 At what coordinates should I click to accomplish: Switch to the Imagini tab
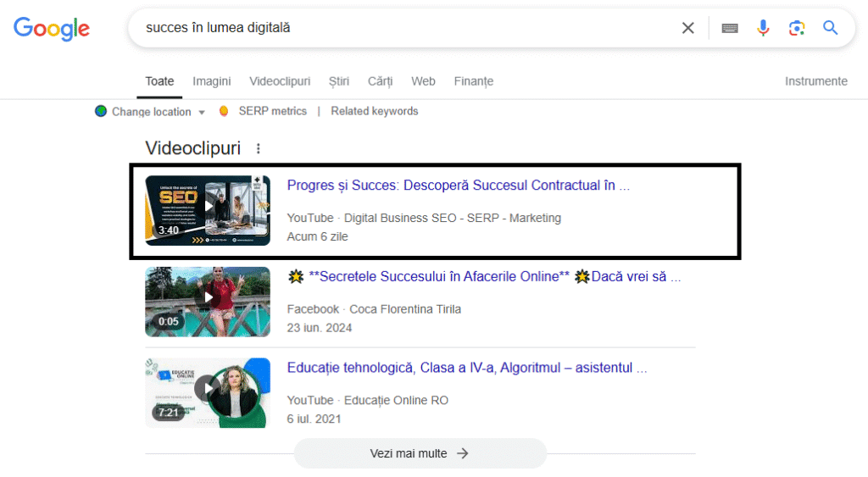(211, 81)
